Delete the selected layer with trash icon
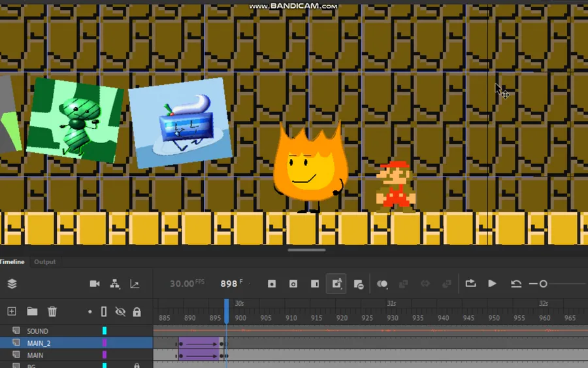 [52, 311]
